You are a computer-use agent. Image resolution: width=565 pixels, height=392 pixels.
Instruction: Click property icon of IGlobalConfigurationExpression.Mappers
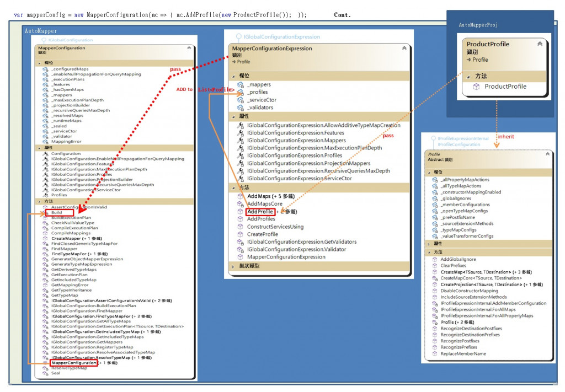[x=241, y=141]
